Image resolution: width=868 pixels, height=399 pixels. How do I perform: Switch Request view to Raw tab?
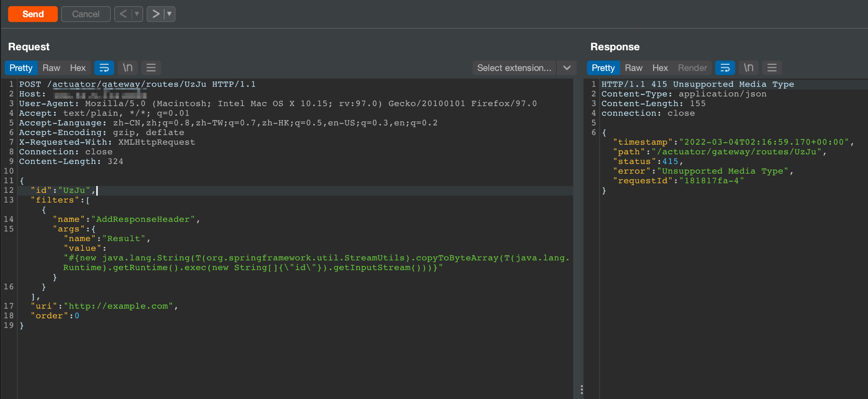coord(51,68)
